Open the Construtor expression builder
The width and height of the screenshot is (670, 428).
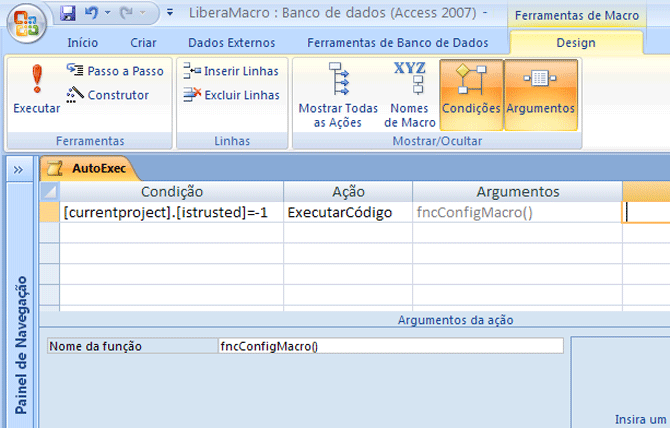[x=108, y=95]
